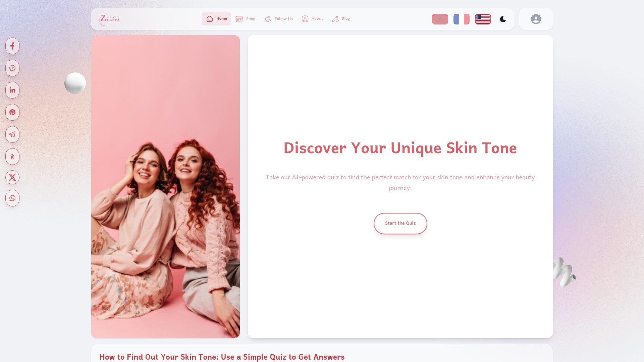Click the Zinao logo
The height and width of the screenshot is (362, 644).
click(109, 19)
